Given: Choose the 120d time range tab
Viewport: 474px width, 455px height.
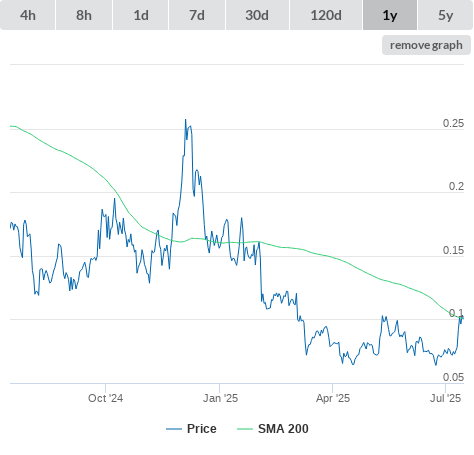Looking at the screenshot, I should point(326,15).
